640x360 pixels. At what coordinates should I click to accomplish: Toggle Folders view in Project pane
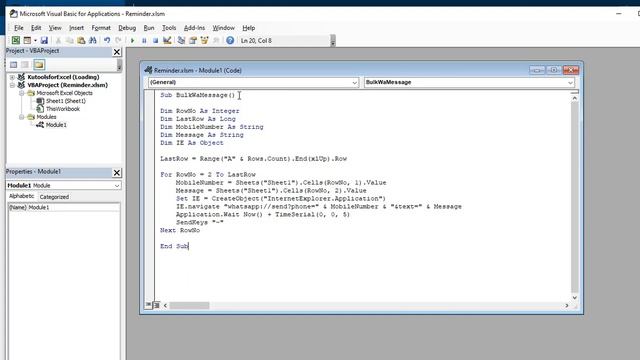(39, 64)
